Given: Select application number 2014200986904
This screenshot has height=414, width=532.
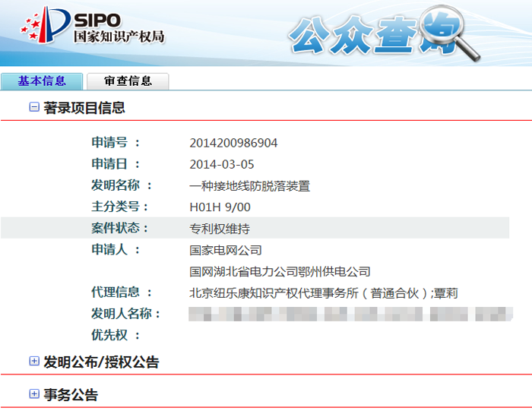Looking at the screenshot, I should (233, 143).
